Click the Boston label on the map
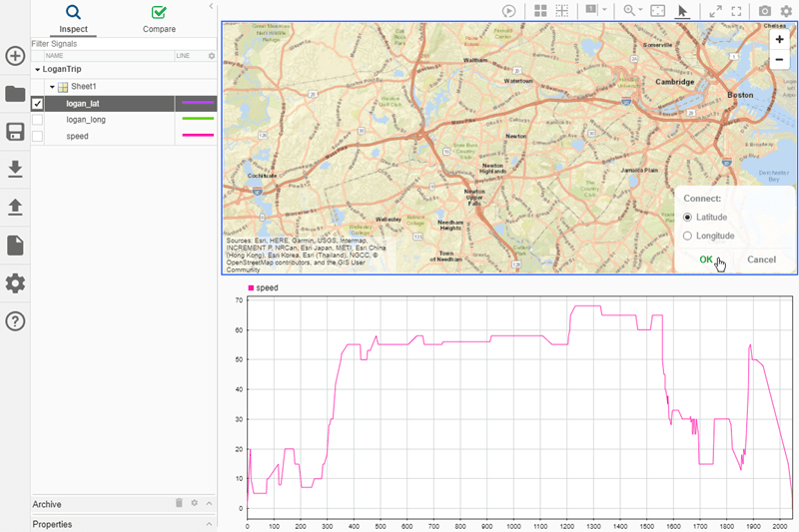This screenshot has height=532, width=799. 740,95
